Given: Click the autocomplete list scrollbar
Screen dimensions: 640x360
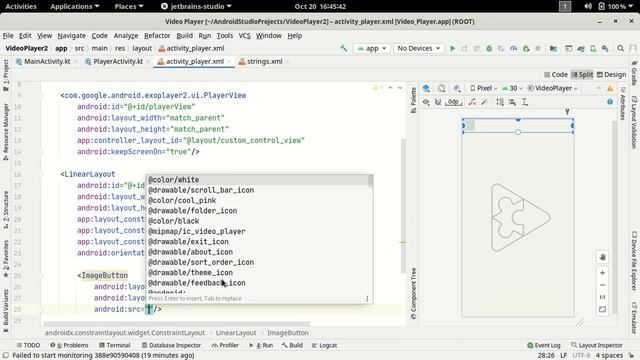Looking at the screenshot, I should (371, 181).
